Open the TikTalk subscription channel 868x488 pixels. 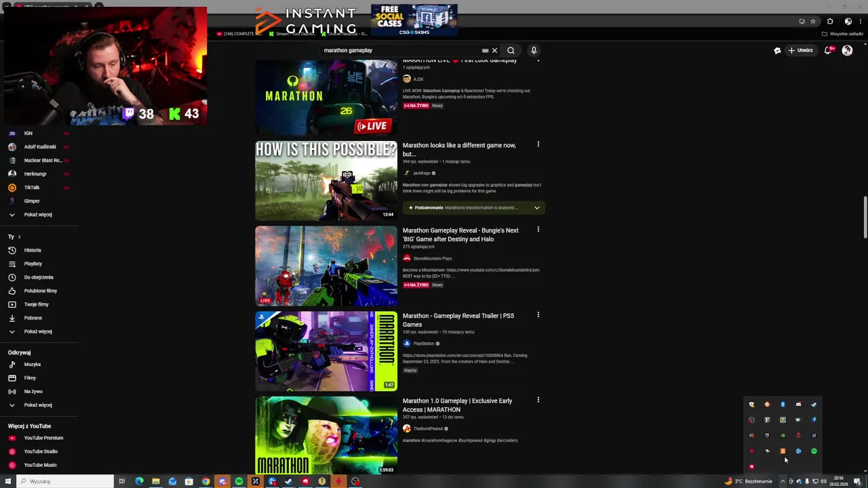pos(31,187)
